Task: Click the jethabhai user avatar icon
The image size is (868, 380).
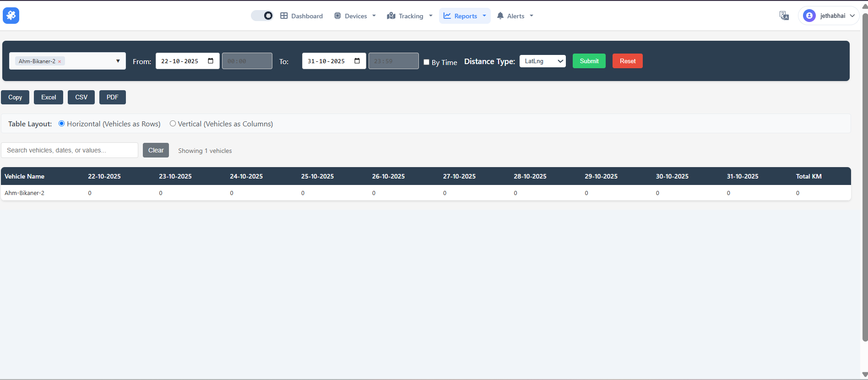Action: click(809, 16)
